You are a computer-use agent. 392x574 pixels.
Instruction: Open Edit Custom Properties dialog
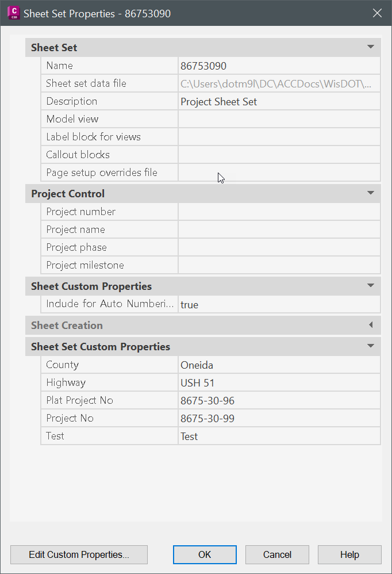point(79,554)
